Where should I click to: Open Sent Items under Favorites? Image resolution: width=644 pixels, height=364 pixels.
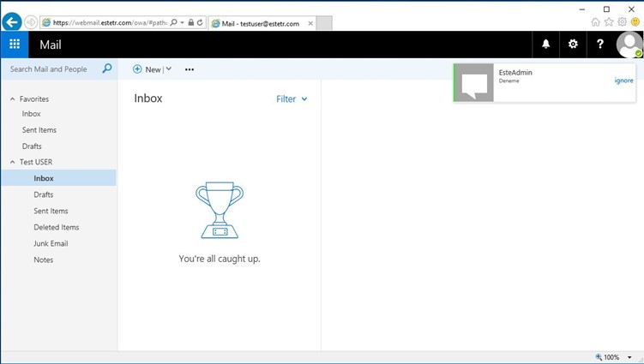click(39, 129)
